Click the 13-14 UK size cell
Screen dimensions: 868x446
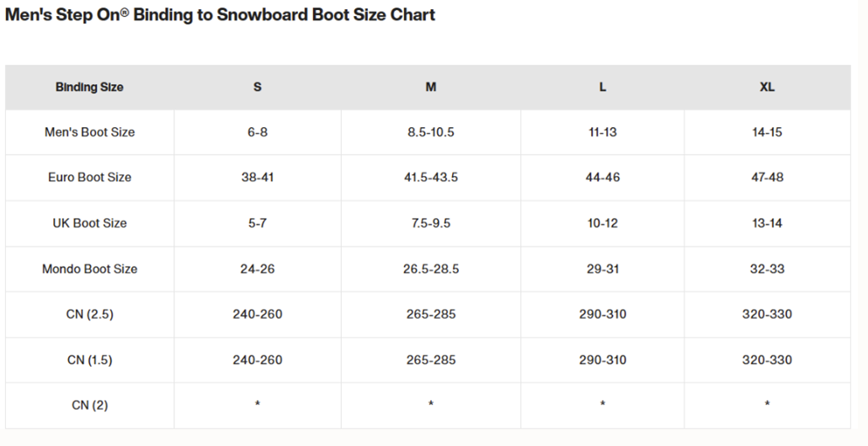(767, 223)
